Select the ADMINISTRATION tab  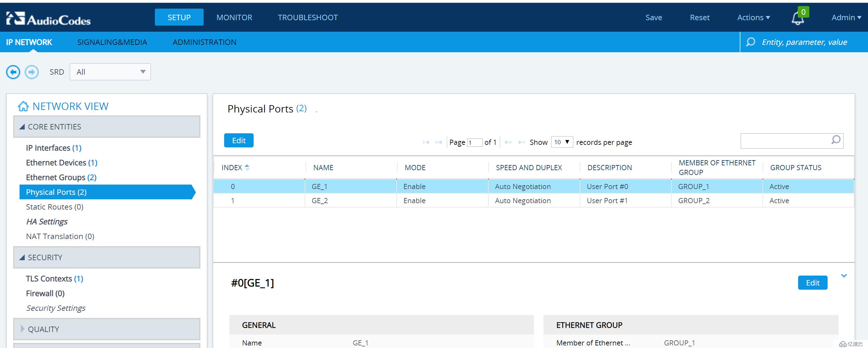tap(205, 41)
